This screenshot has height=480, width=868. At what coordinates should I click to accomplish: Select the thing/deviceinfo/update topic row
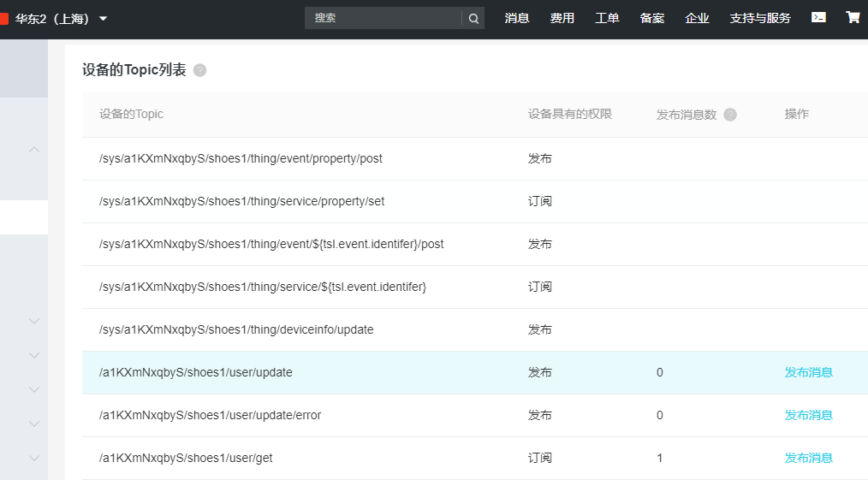pyautogui.click(x=236, y=329)
